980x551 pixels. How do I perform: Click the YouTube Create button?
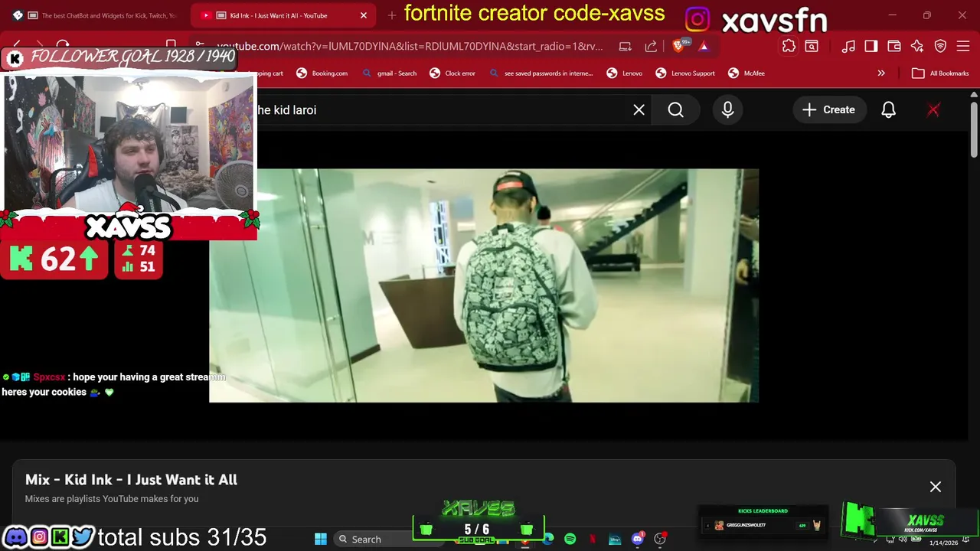point(828,110)
